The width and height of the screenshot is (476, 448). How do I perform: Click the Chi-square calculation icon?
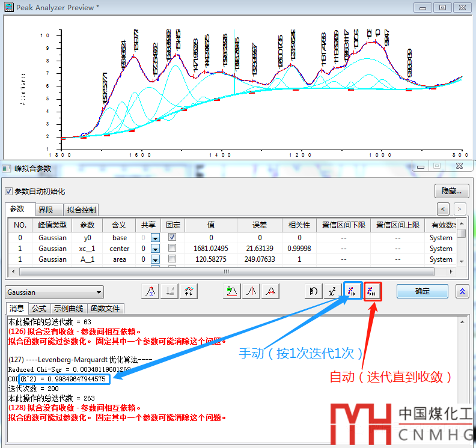pyautogui.click(x=332, y=291)
